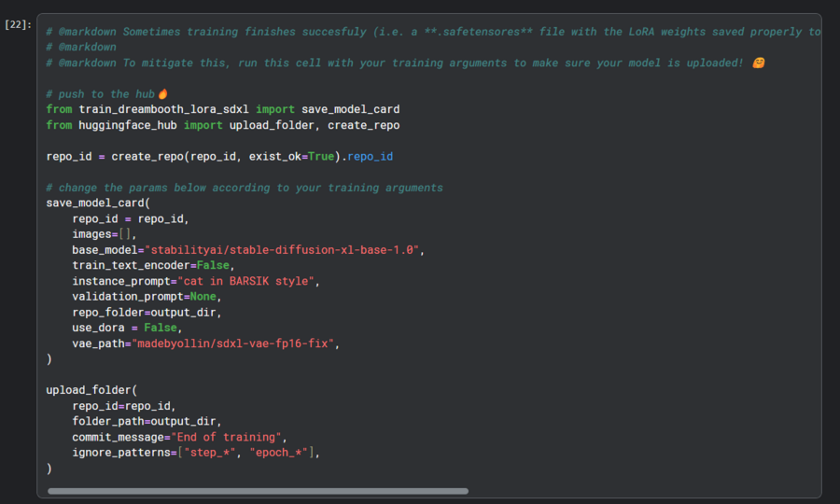840x504 pixels.
Task: Click the fire emoji after 'push to the hub'
Action: 162,93
